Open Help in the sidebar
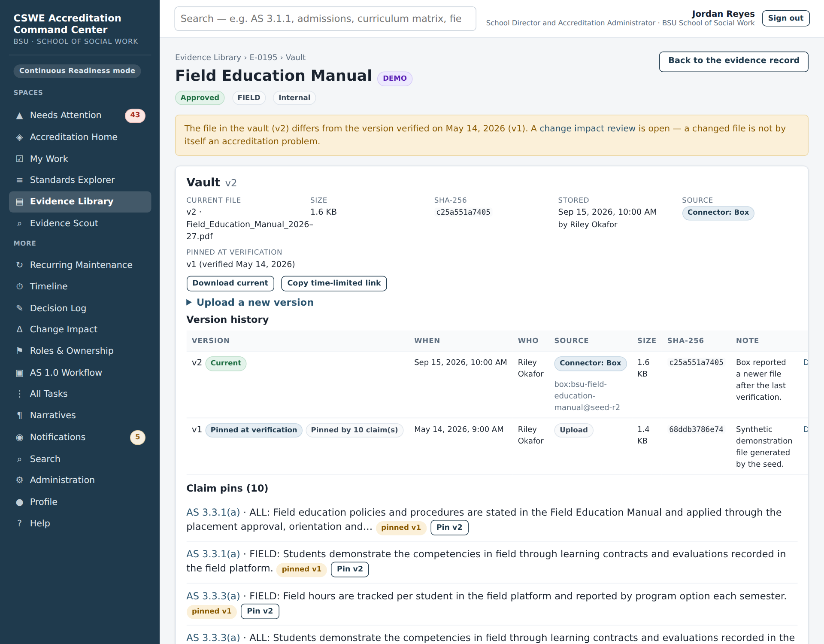This screenshot has height=644, width=824. pyautogui.click(x=80, y=523)
